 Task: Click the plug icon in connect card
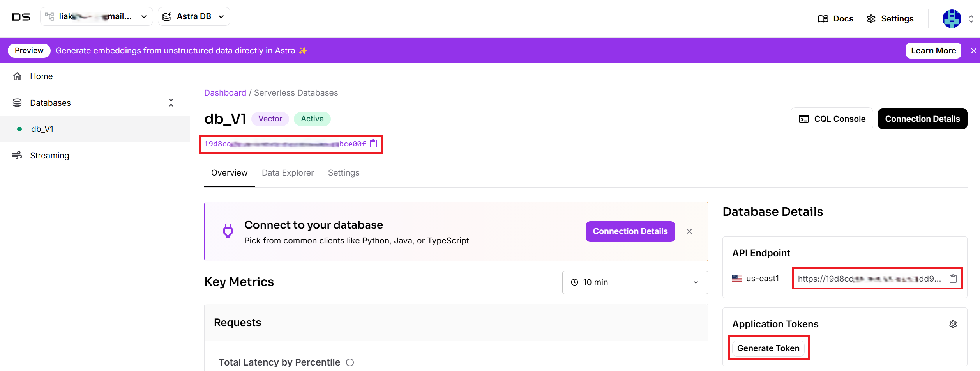coord(228,231)
